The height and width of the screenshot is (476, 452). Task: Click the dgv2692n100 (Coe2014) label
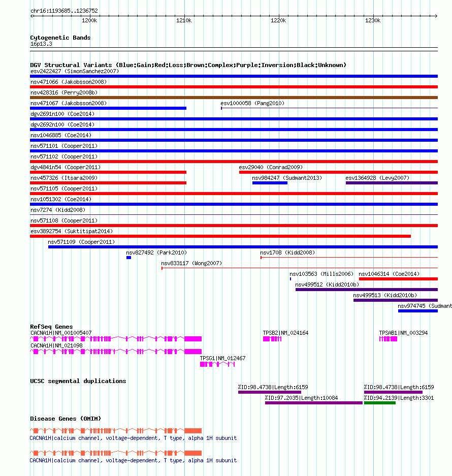coord(62,124)
